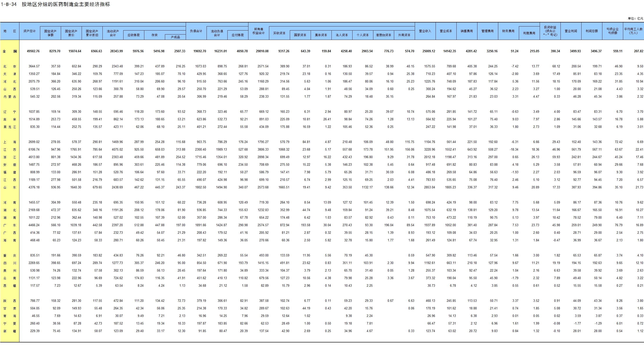Select the 固定资产净额 header cell
Screen dimensions: 644x350
(50, 33)
